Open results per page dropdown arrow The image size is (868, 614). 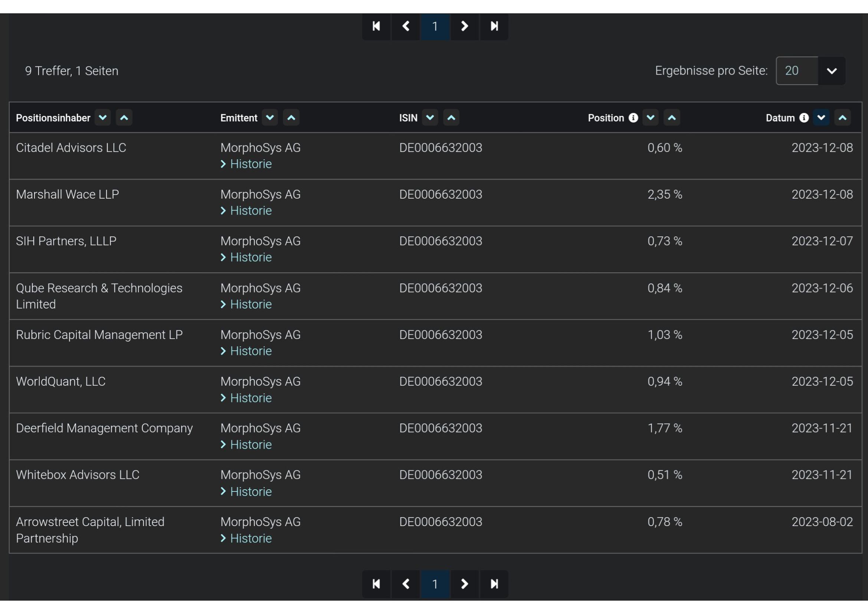(831, 71)
